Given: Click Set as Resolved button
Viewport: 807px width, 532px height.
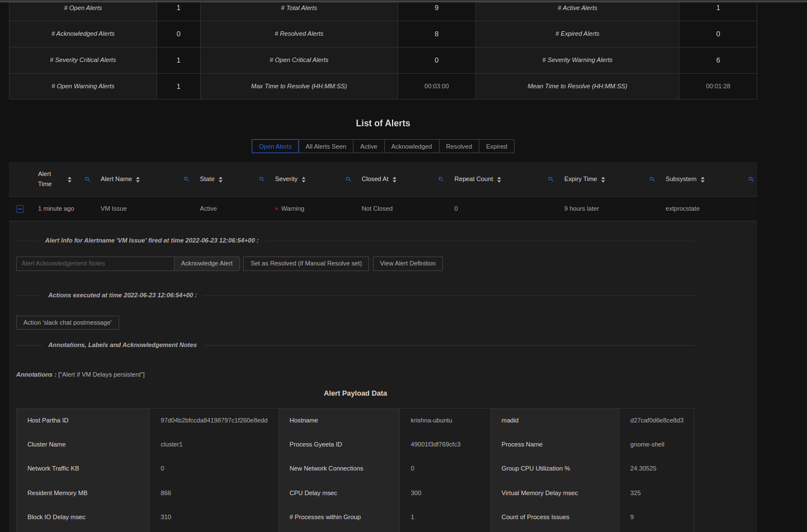Looking at the screenshot, I should coord(306,264).
